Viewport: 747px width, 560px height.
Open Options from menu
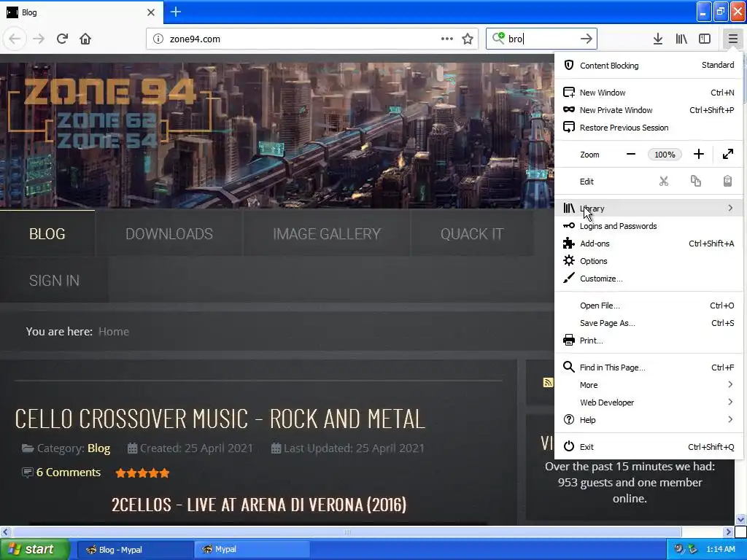[649, 261]
